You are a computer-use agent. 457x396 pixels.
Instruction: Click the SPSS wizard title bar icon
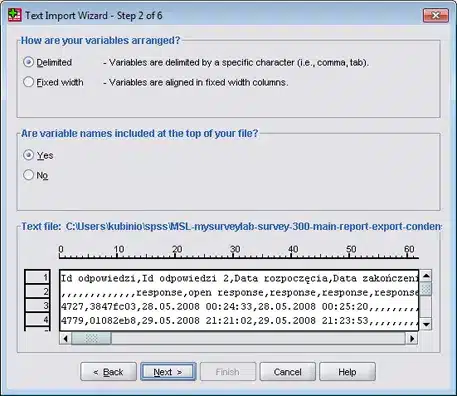pyautogui.click(x=15, y=15)
